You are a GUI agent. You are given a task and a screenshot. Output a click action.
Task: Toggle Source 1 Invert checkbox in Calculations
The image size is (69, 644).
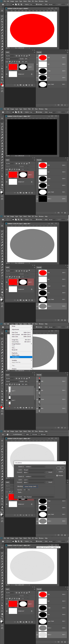click(x=47, y=472)
